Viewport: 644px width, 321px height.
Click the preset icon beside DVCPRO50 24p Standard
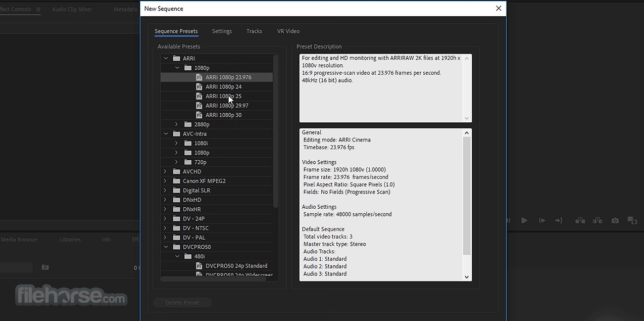[x=199, y=266]
